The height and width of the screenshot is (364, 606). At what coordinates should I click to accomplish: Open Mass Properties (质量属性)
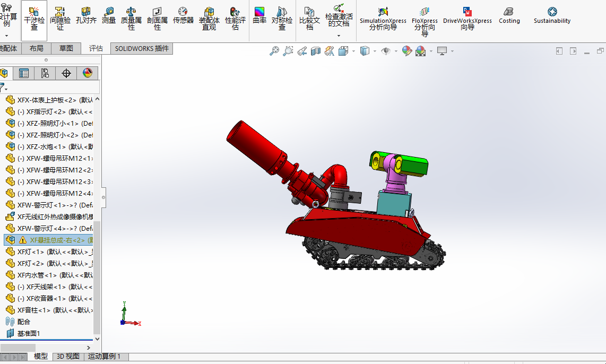[x=131, y=19]
